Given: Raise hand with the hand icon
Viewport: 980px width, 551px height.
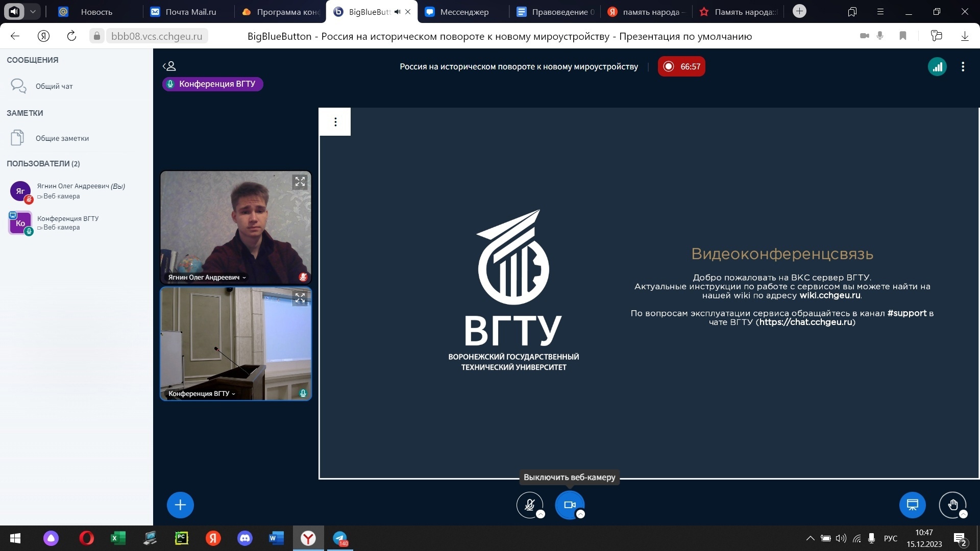Looking at the screenshot, I should [952, 505].
